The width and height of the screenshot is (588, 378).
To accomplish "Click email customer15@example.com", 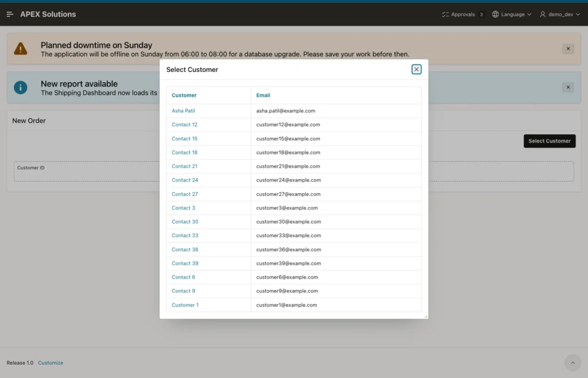I will point(288,138).
